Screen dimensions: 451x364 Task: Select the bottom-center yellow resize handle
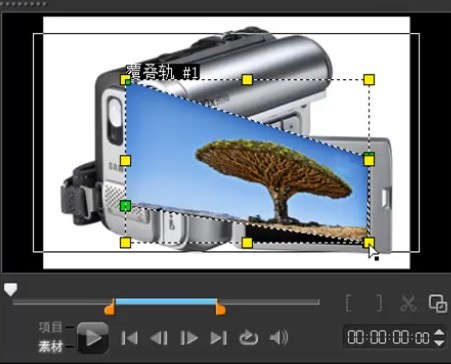tap(247, 243)
